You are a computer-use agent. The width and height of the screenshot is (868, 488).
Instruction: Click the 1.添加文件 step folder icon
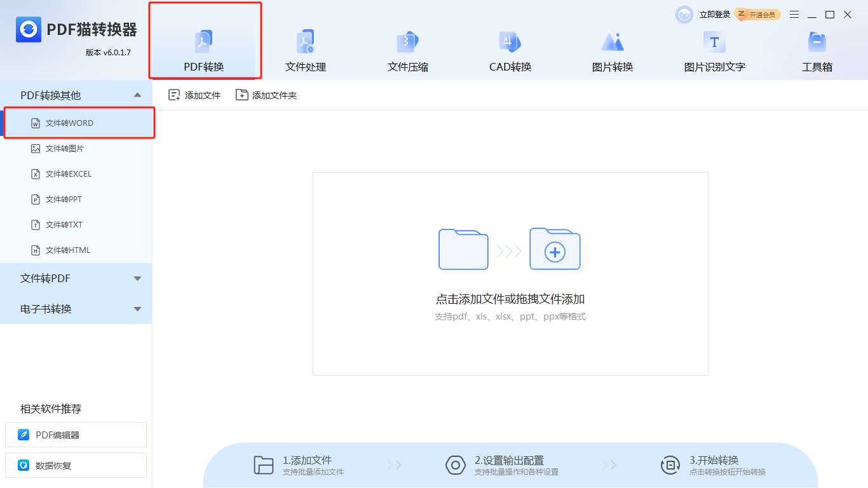tap(264, 465)
